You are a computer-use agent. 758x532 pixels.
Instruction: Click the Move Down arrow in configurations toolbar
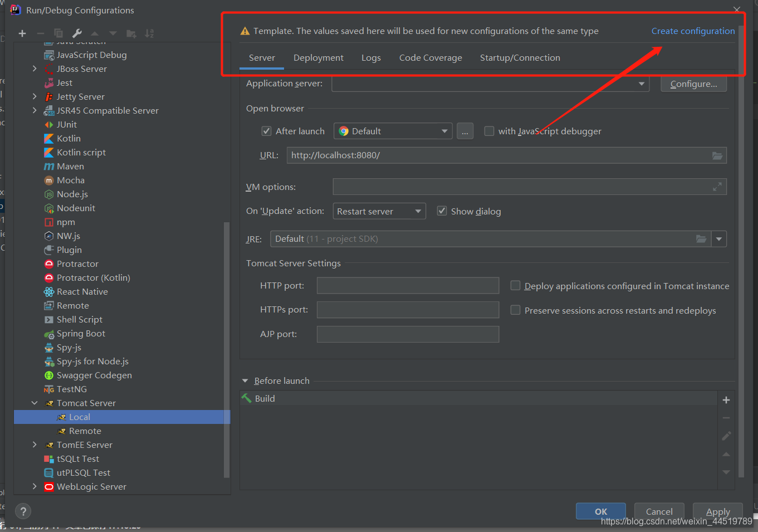113,33
